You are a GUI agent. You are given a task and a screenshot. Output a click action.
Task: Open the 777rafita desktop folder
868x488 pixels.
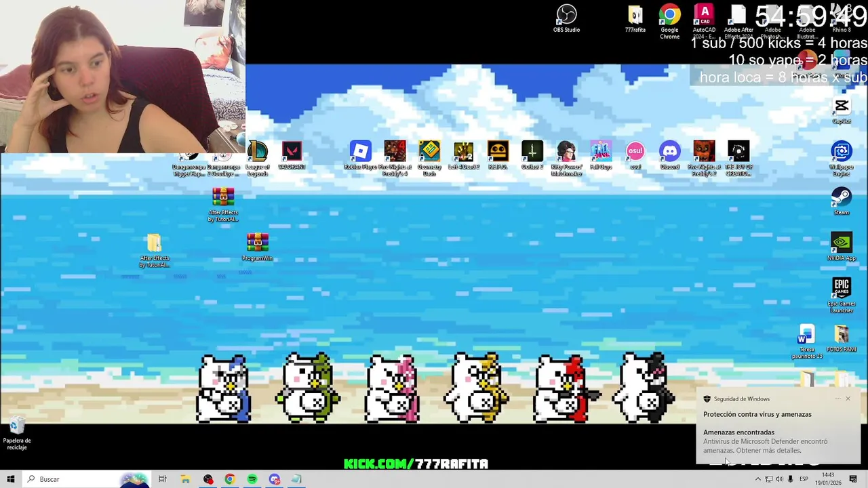(x=635, y=20)
